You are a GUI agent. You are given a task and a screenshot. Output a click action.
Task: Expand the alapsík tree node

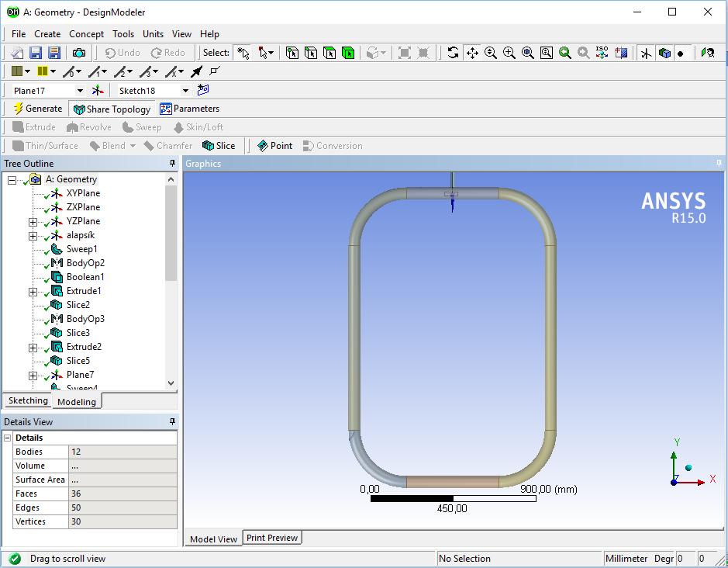pos(33,236)
